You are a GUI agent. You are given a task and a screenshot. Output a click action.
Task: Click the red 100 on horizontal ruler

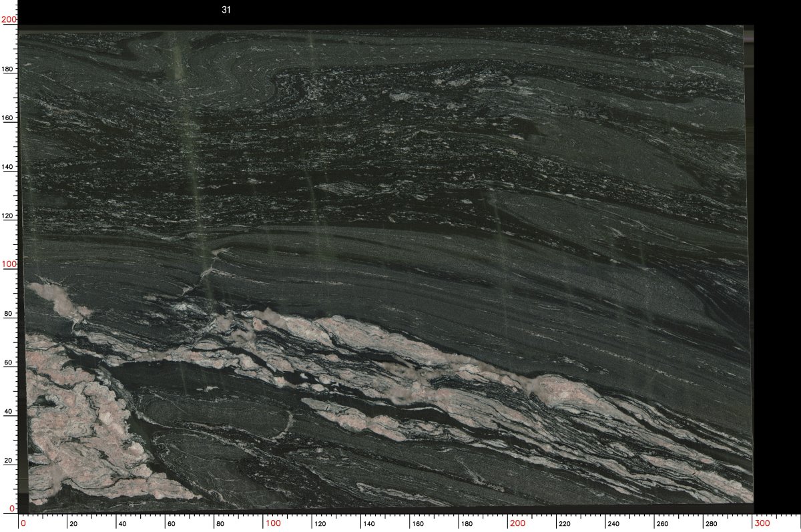(272, 524)
